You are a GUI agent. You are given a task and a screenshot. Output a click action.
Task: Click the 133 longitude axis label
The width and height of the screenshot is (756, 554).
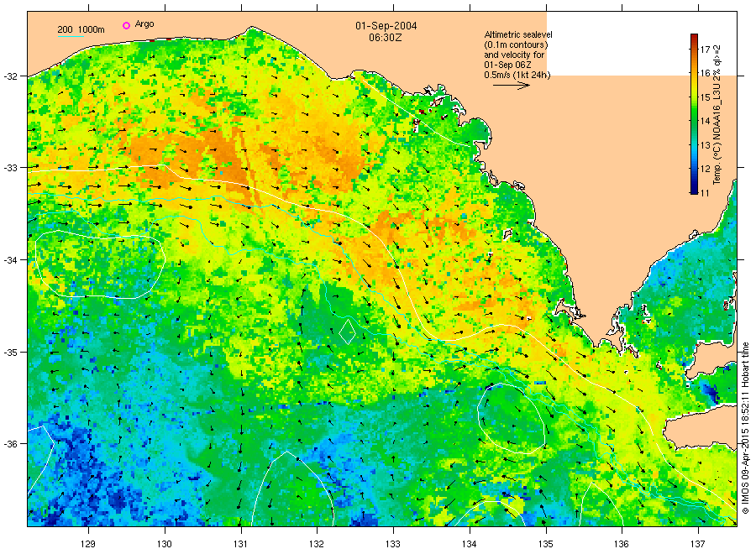click(x=393, y=544)
